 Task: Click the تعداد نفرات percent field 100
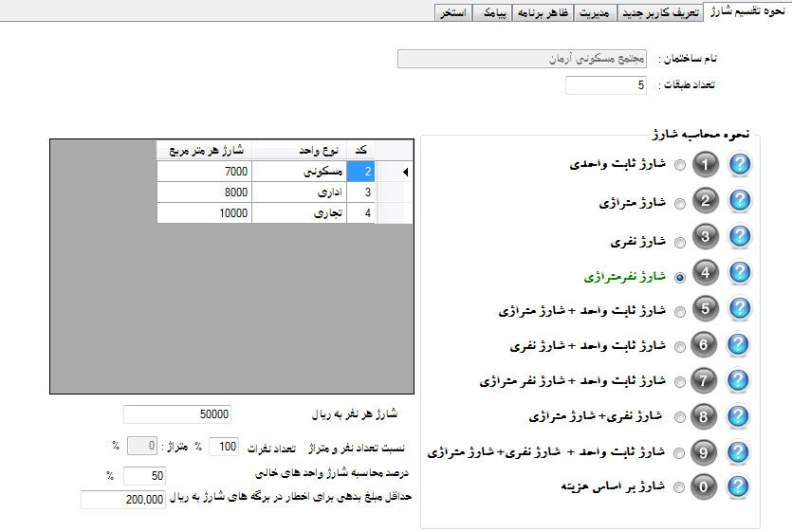coord(223,447)
